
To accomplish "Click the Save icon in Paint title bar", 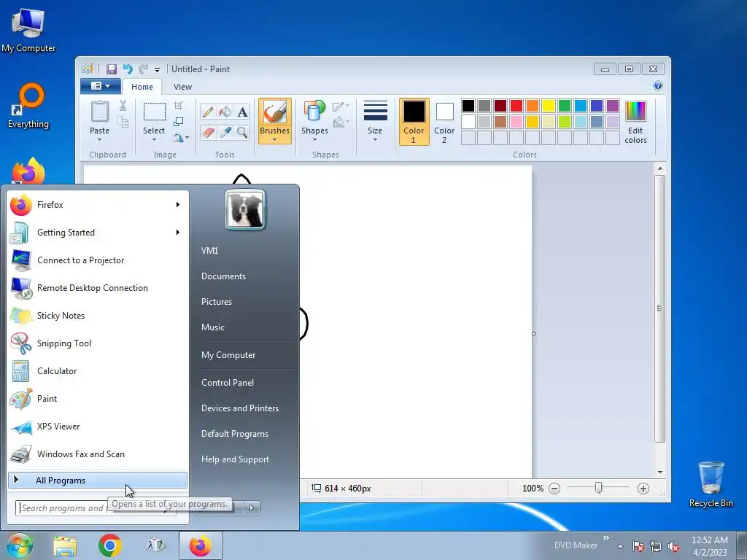I will point(111,69).
